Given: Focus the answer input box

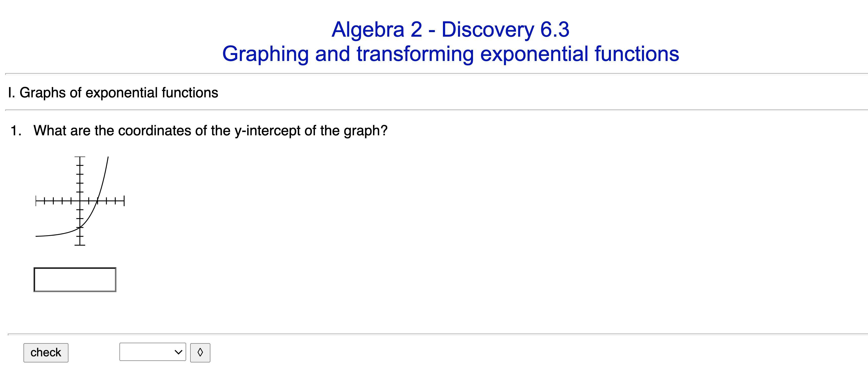Looking at the screenshot, I should [x=75, y=280].
